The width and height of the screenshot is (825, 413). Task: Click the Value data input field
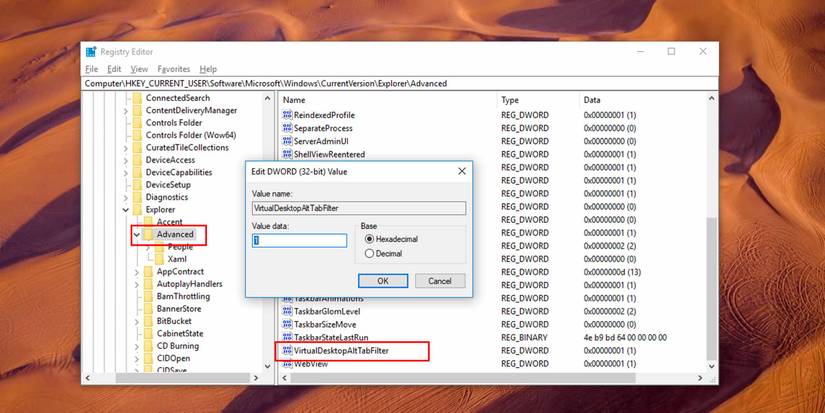299,240
